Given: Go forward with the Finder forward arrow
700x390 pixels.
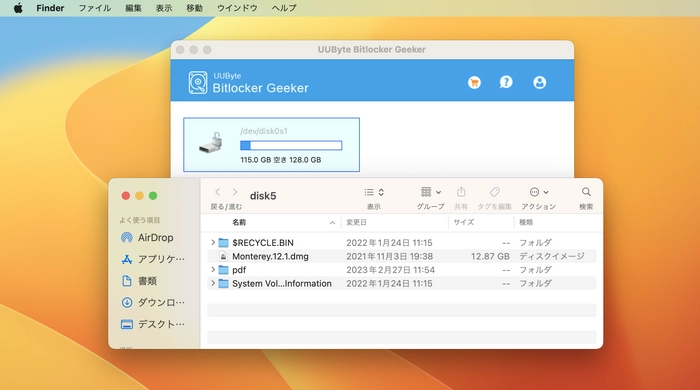Looking at the screenshot, I should tap(235, 192).
